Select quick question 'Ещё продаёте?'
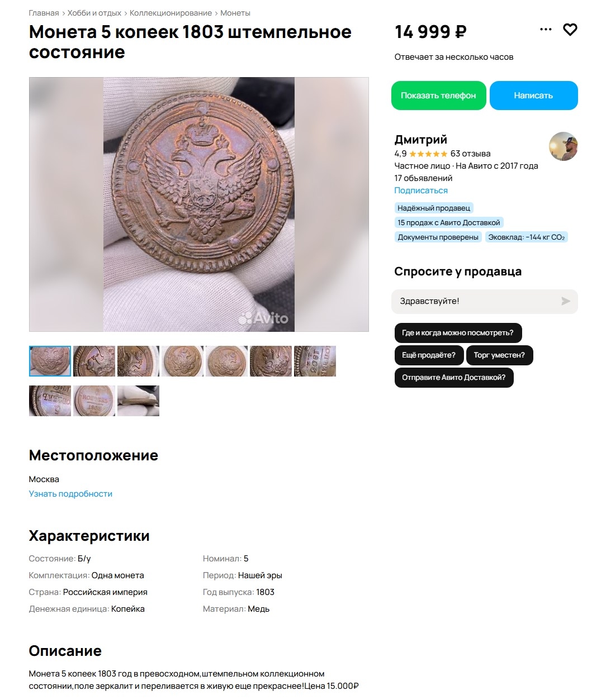 [x=429, y=355]
